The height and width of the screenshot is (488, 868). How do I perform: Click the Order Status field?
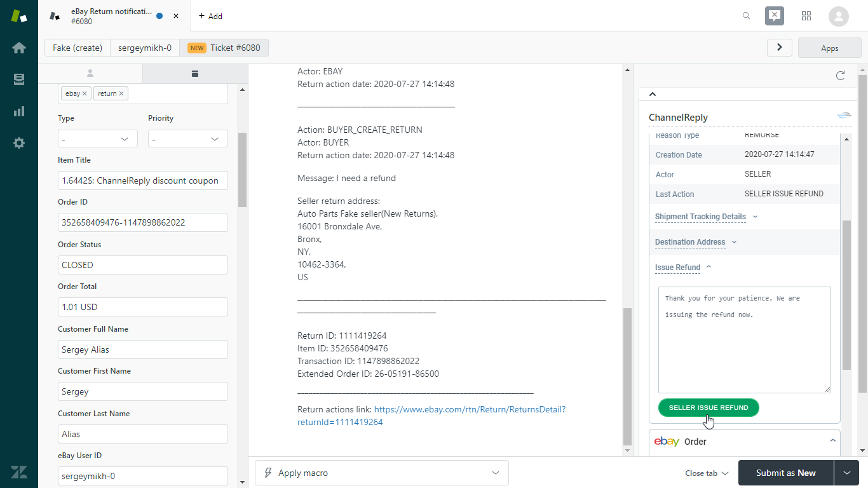click(143, 265)
